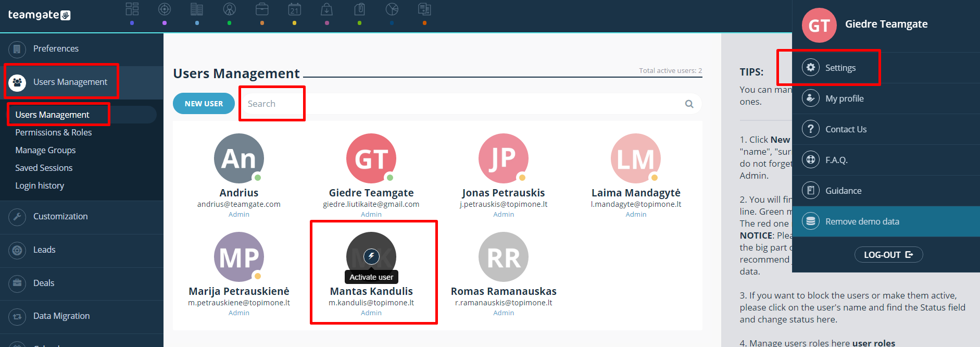Click email m.petrauskiene@topimone.lt
This screenshot has height=347, width=980.
[239, 303]
